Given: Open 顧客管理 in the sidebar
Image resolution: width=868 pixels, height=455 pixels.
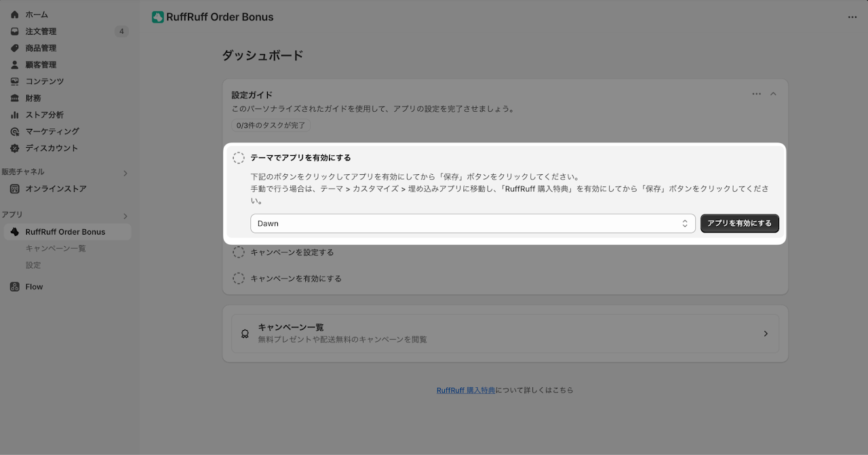Looking at the screenshot, I should pyautogui.click(x=41, y=64).
